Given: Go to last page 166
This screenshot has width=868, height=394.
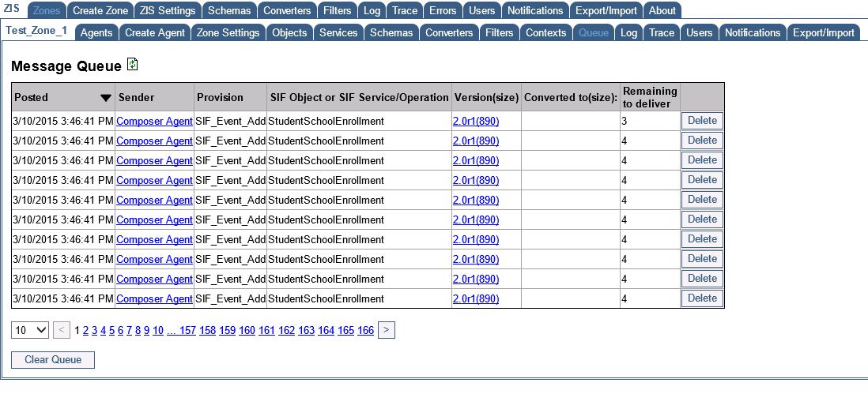Looking at the screenshot, I should tap(365, 331).
